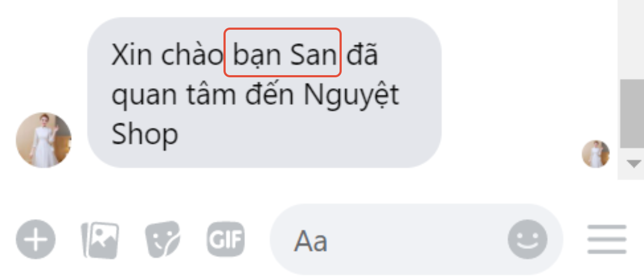
Task: Attach a photo using the image icon
Action: pyautogui.click(x=100, y=240)
